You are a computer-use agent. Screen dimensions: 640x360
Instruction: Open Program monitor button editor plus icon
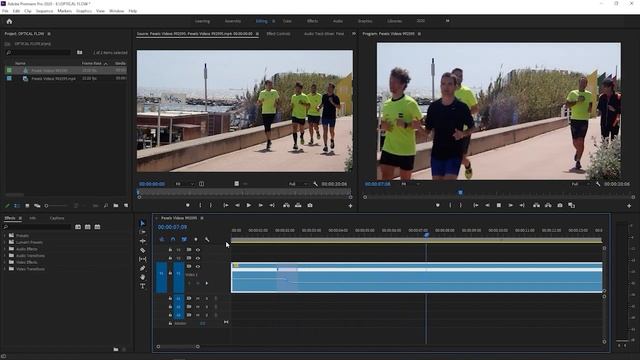pyautogui.click(x=629, y=206)
